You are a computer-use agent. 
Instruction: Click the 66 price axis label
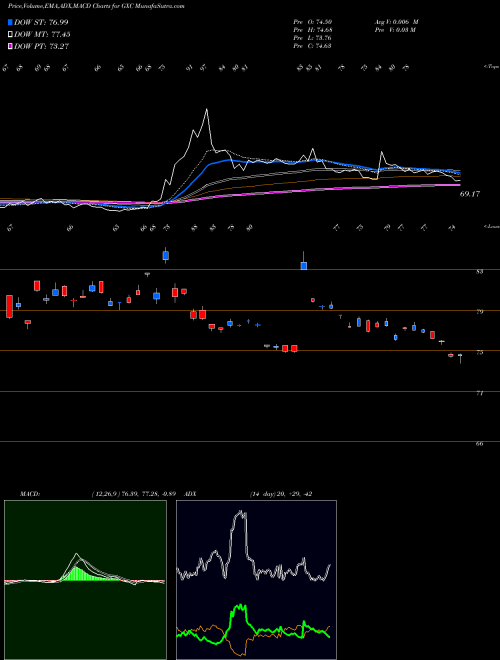click(x=479, y=444)
